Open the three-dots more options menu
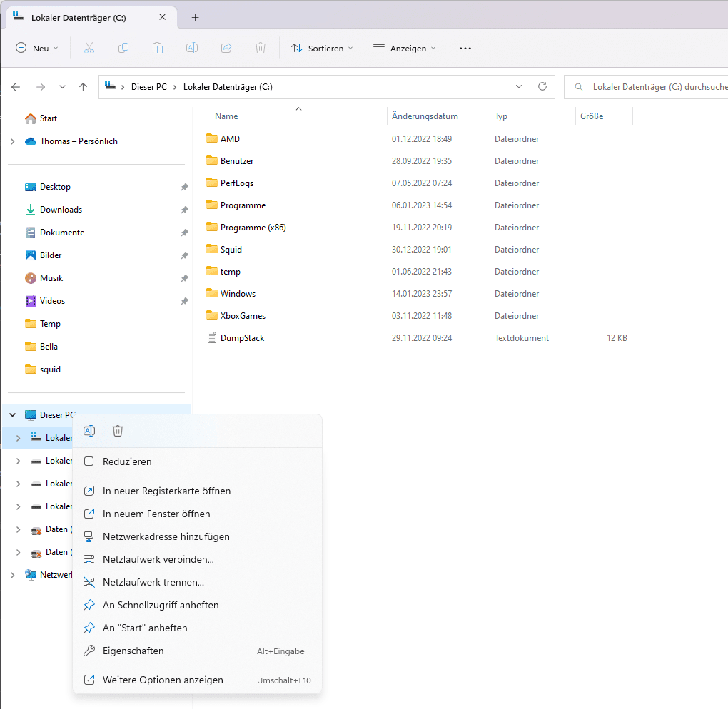Image resolution: width=728 pixels, height=709 pixels. point(465,49)
